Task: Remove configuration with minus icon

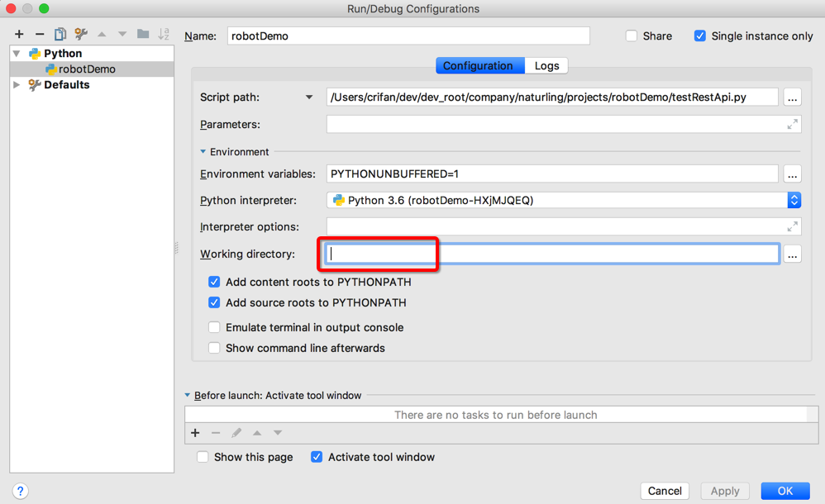Action: (x=40, y=34)
